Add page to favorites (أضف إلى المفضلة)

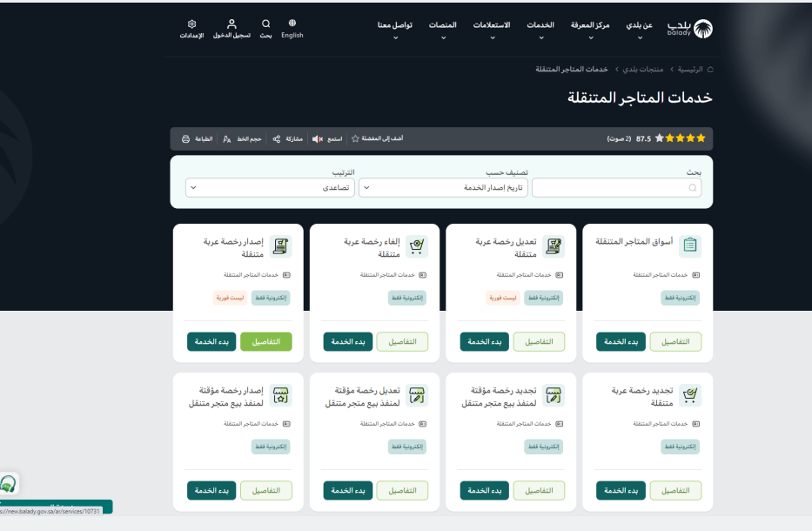pyautogui.click(x=377, y=138)
